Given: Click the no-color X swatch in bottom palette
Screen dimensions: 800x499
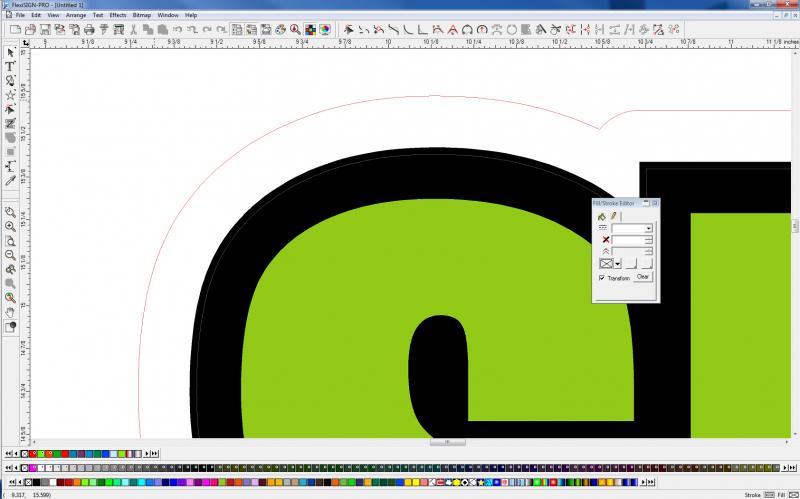Looking at the screenshot, I should (x=29, y=482).
